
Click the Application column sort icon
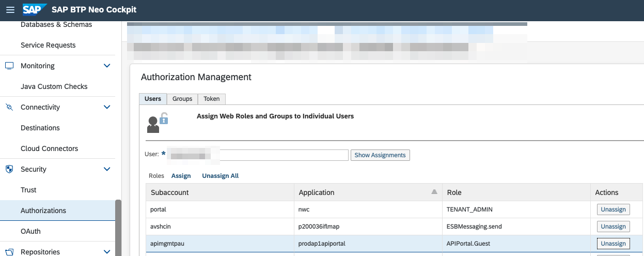434,192
